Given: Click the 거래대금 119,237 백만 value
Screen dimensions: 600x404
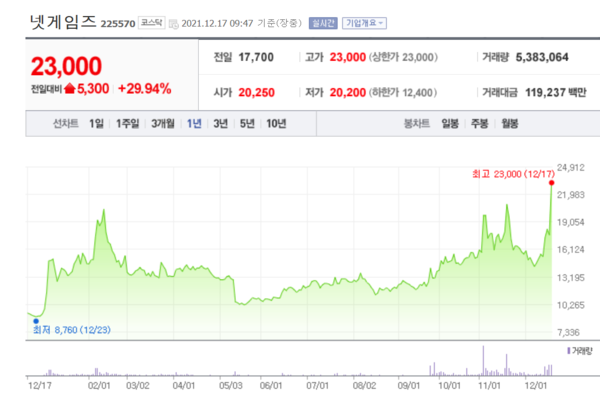Looking at the screenshot, I should click(x=556, y=93).
